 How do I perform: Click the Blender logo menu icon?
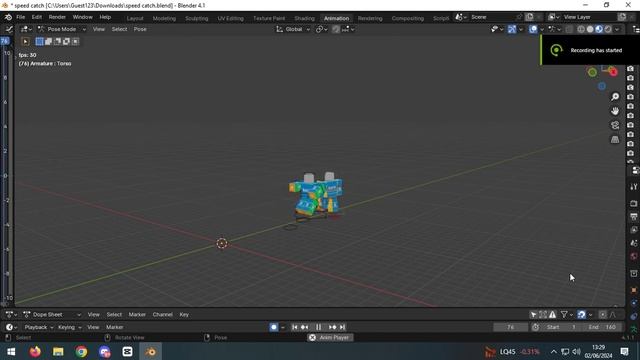pyautogui.click(x=8, y=17)
